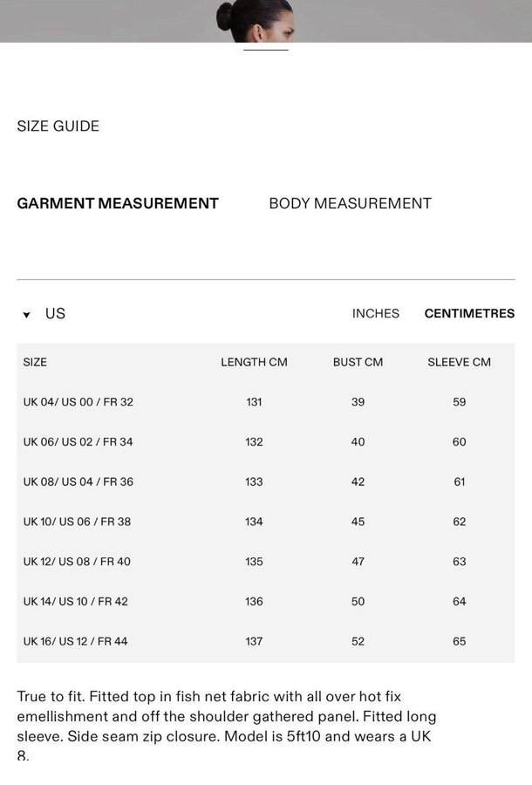Image resolution: width=532 pixels, height=785 pixels.
Task: Click the Size Guide heading
Action: (x=58, y=126)
